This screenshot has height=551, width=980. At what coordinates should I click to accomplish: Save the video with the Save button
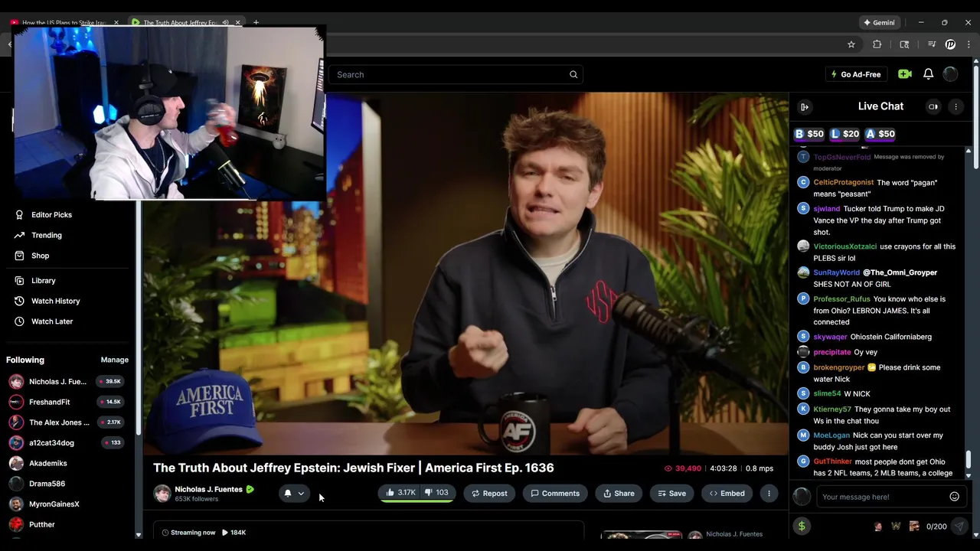pos(671,494)
